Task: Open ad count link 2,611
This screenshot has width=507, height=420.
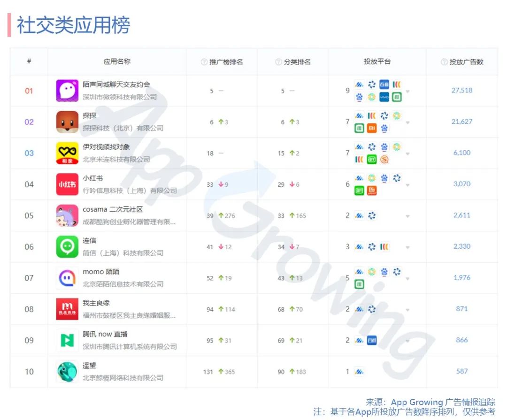Action: pyautogui.click(x=462, y=215)
